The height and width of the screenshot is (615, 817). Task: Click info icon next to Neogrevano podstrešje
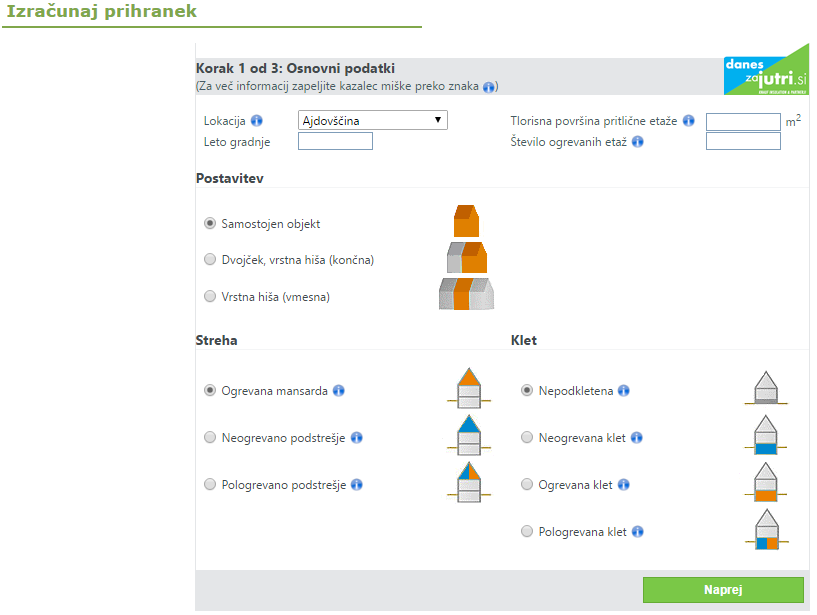coord(357,438)
